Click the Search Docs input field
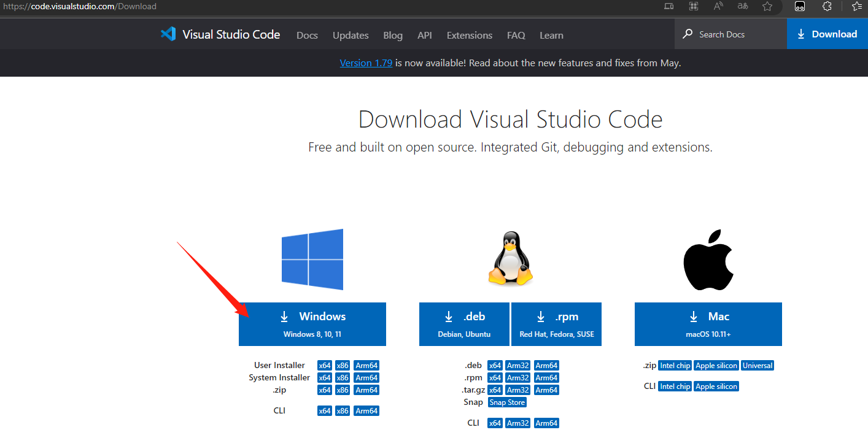This screenshot has height=446, width=868. click(x=731, y=34)
